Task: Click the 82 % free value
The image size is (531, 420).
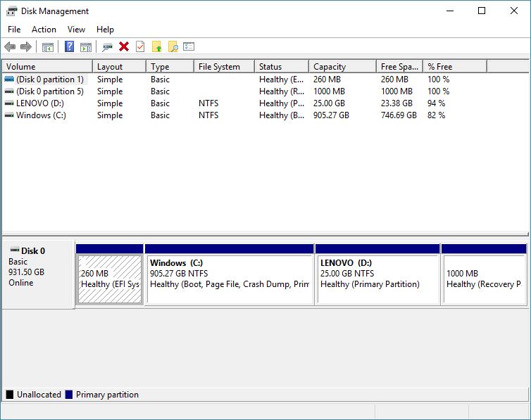Action: point(436,115)
